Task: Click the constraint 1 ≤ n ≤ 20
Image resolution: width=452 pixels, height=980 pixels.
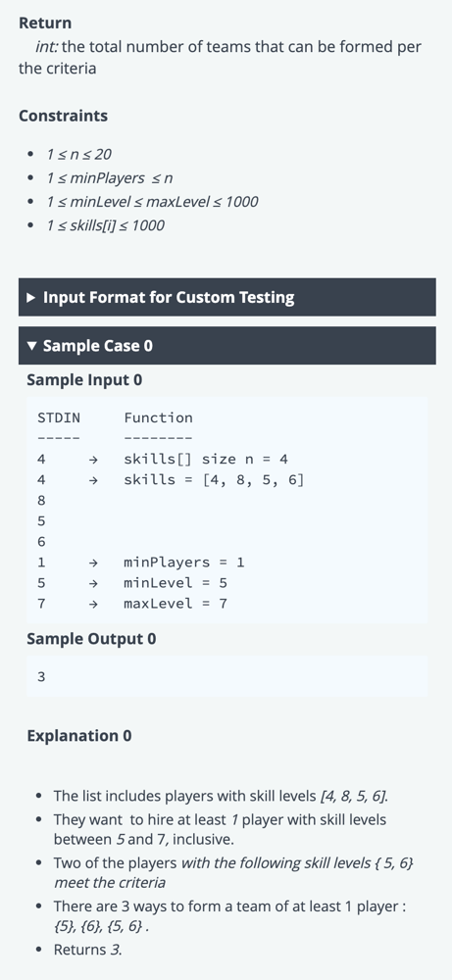Action: (78, 155)
